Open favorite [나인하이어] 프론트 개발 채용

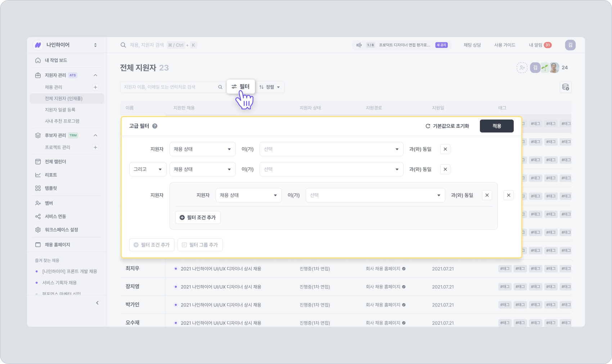coord(69,271)
